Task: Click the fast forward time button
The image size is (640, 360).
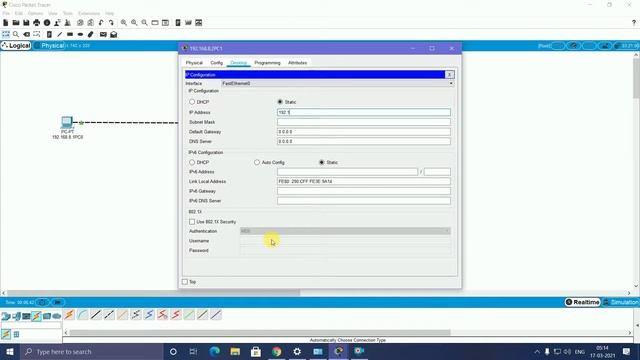Action: point(58,302)
